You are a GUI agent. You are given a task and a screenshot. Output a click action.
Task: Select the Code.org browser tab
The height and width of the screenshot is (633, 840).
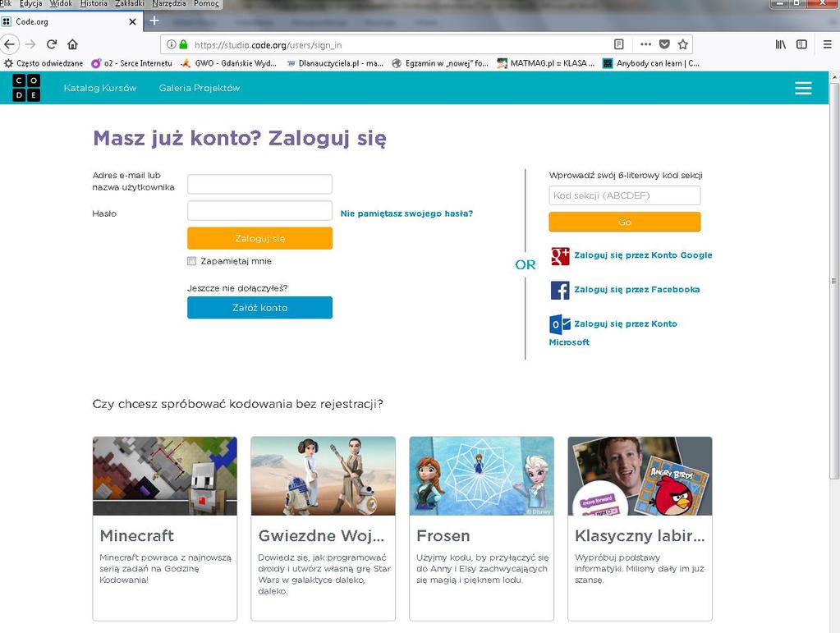tap(71, 21)
